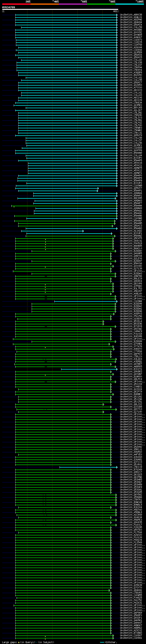Click the UniRef100_B6ACL0 hit label
This screenshot has height=644, width=146.
coord(131,249)
